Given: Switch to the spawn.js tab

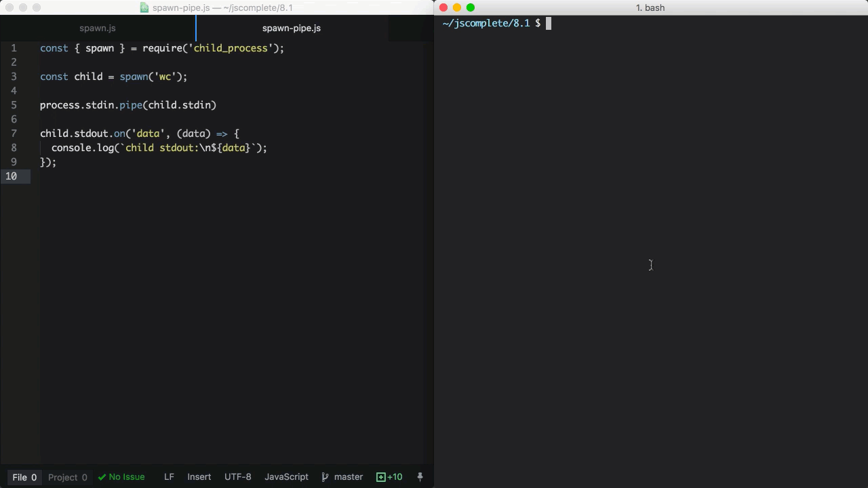Looking at the screenshot, I should point(97,28).
